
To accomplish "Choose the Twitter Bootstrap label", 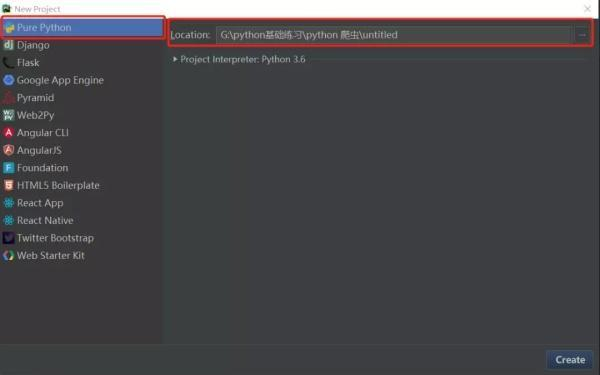I will click(x=55, y=238).
